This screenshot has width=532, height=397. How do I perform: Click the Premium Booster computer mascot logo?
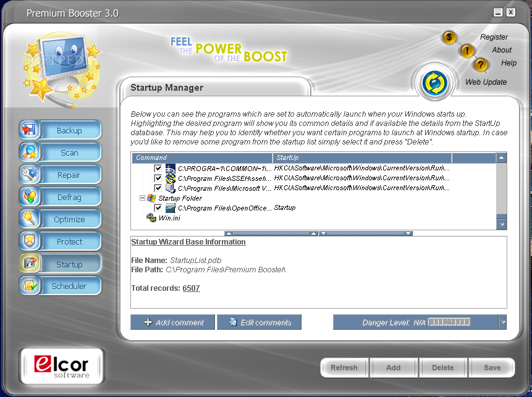point(61,70)
